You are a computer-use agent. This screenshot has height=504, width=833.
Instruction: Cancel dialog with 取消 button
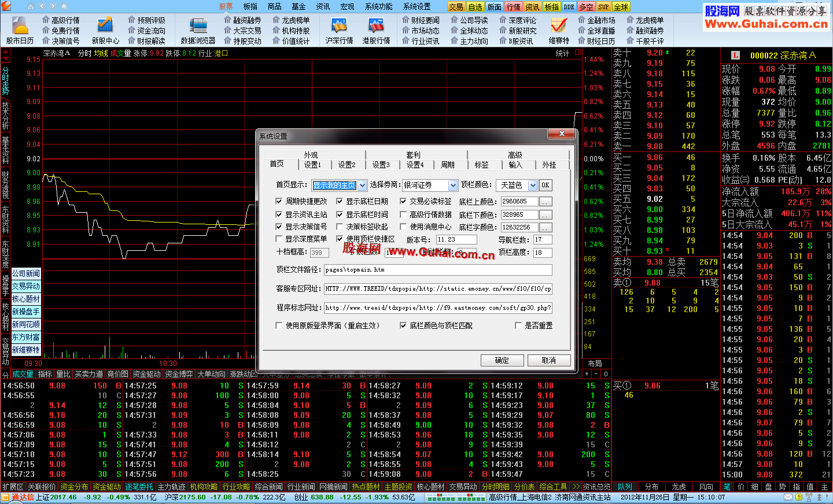(x=549, y=361)
